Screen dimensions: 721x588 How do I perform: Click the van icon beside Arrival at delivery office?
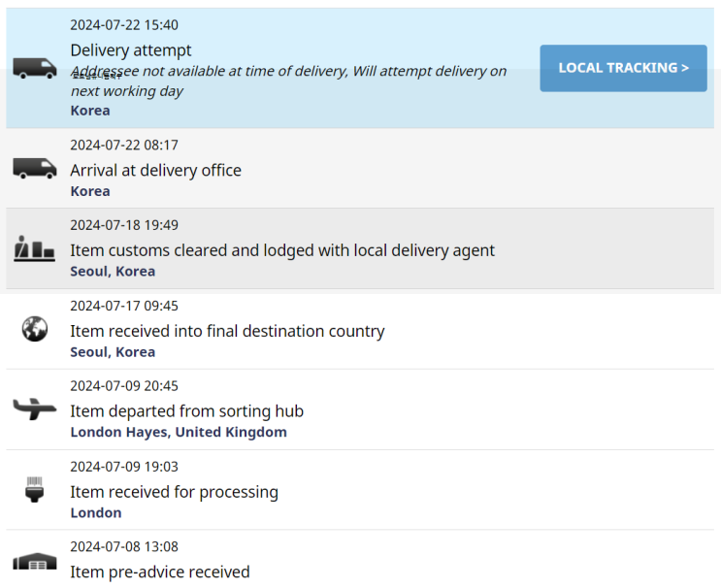[35, 169]
